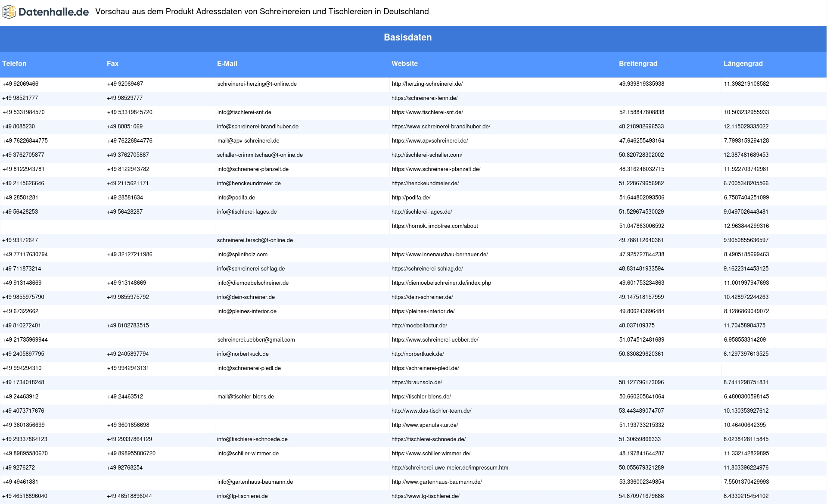Image resolution: width=827 pixels, height=504 pixels.
Task: Open http://herzing-schreinerei.de/ website
Action: point(427,84)
